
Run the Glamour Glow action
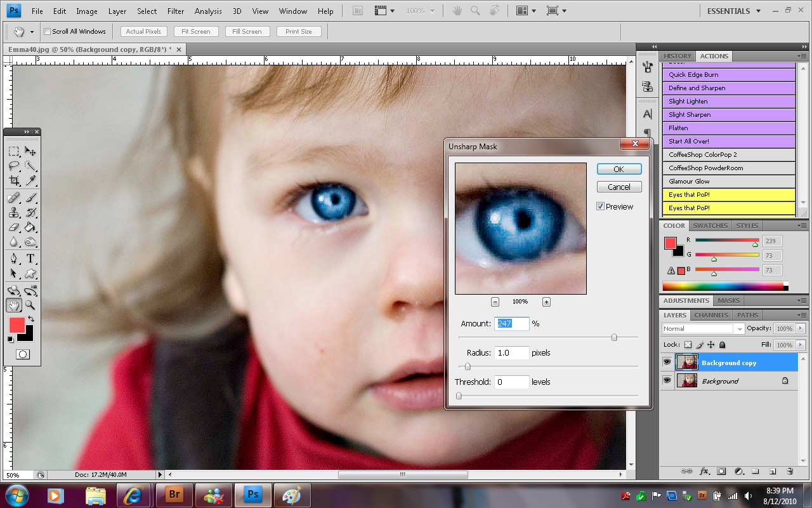729,181
